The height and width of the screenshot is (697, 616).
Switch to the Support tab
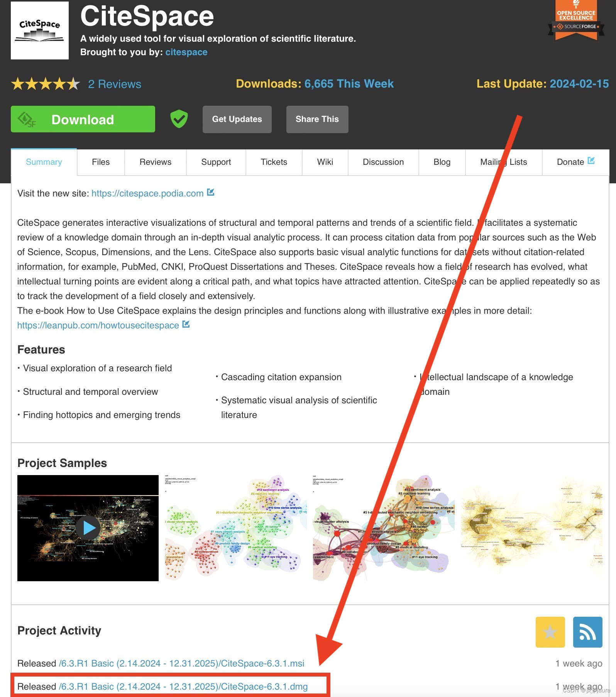pos(216,162)
